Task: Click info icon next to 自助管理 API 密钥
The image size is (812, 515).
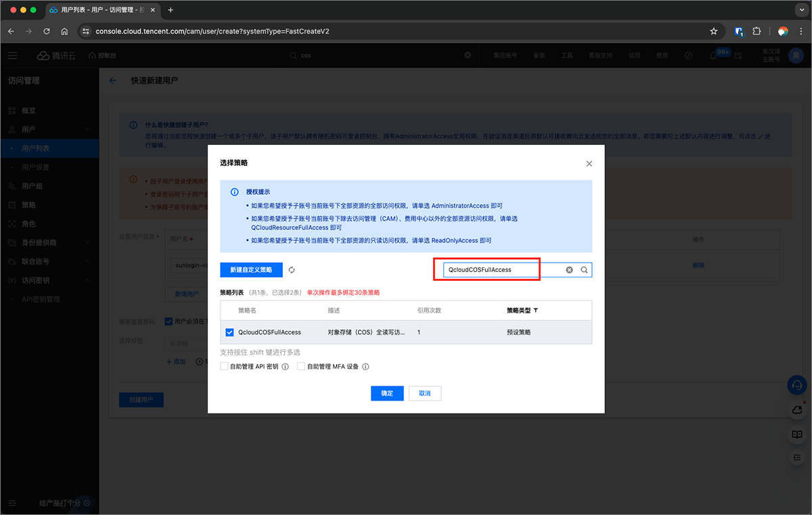Action: pos(285,367)
